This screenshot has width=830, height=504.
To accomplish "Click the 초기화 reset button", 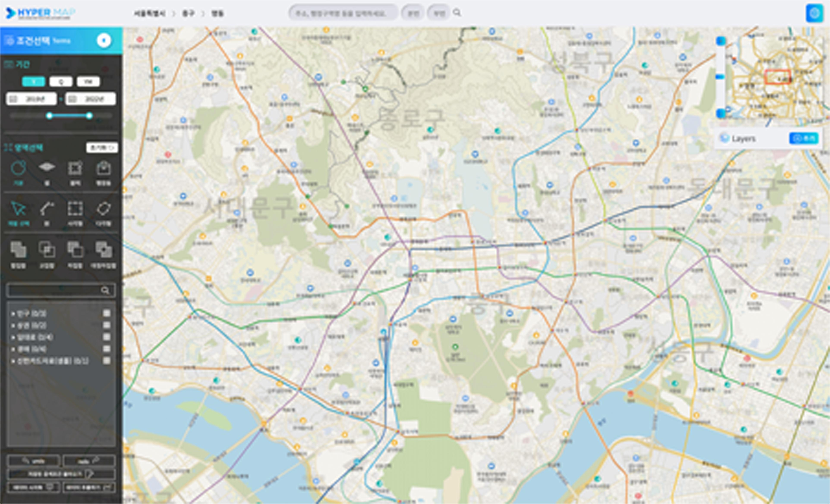I will (x=102, y=148).
